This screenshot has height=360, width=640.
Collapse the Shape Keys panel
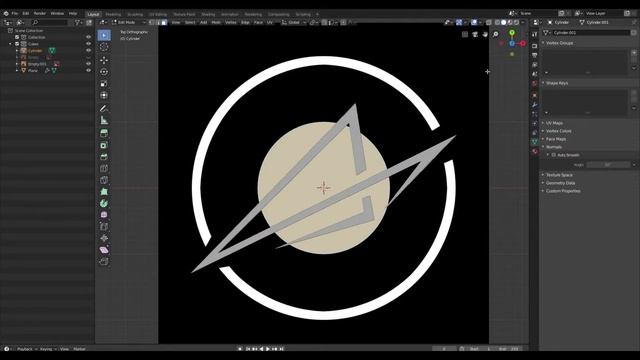pos(557,83)
